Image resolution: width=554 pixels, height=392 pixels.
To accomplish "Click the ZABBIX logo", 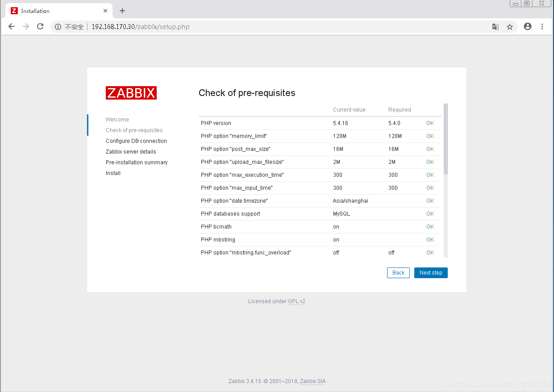I will (131, 93).
